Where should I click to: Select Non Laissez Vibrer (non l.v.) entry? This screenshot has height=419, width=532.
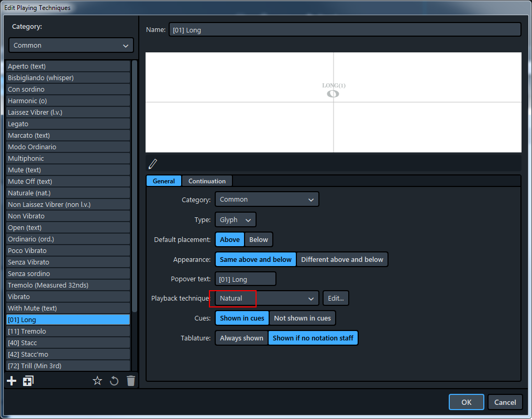click(x=68, y=205)
